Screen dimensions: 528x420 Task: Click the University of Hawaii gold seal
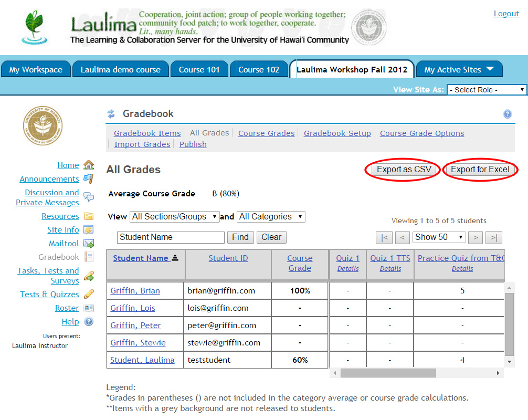(43, 125)
